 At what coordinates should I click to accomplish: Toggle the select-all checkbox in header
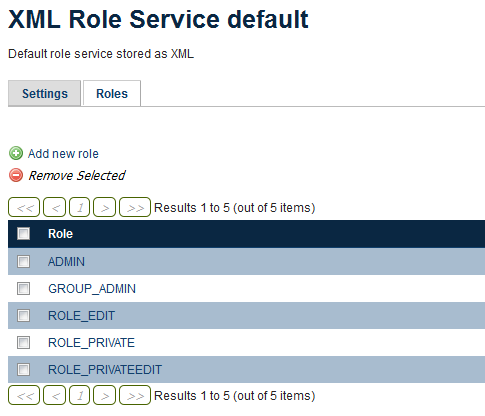pyautogui.click(x=23, y=233)
